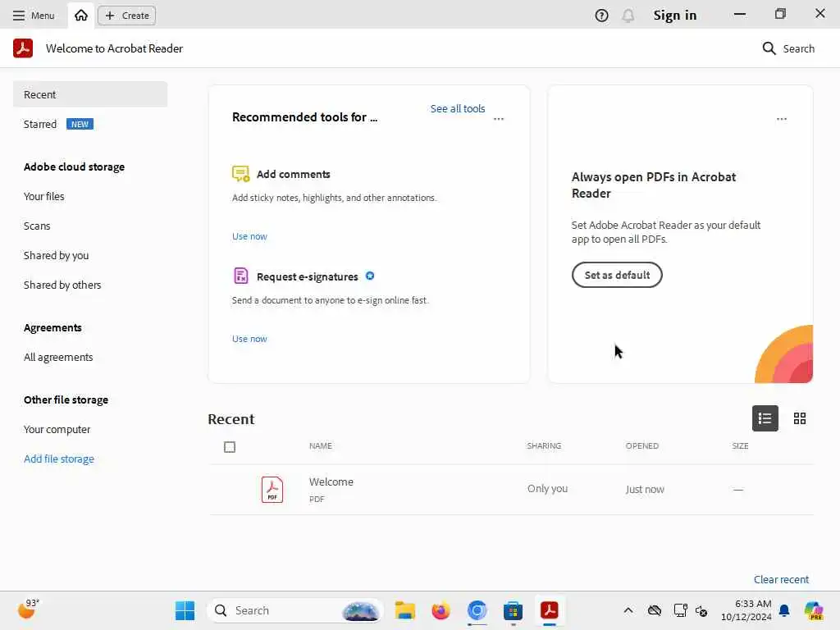Open options menu of default PDF card
The image size is (840, 630).
point(782,119)
